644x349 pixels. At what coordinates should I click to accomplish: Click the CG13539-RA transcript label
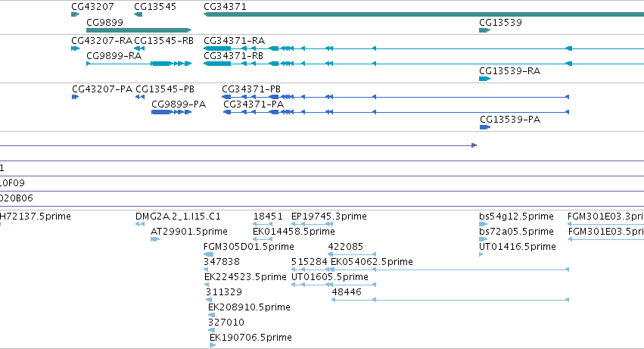point(510,71)
